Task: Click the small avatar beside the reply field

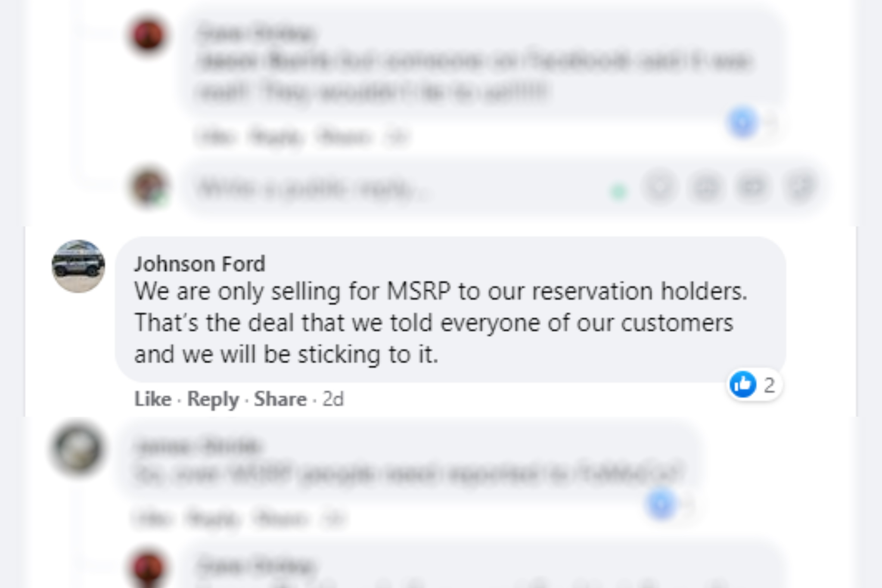Action: [149, 187]
